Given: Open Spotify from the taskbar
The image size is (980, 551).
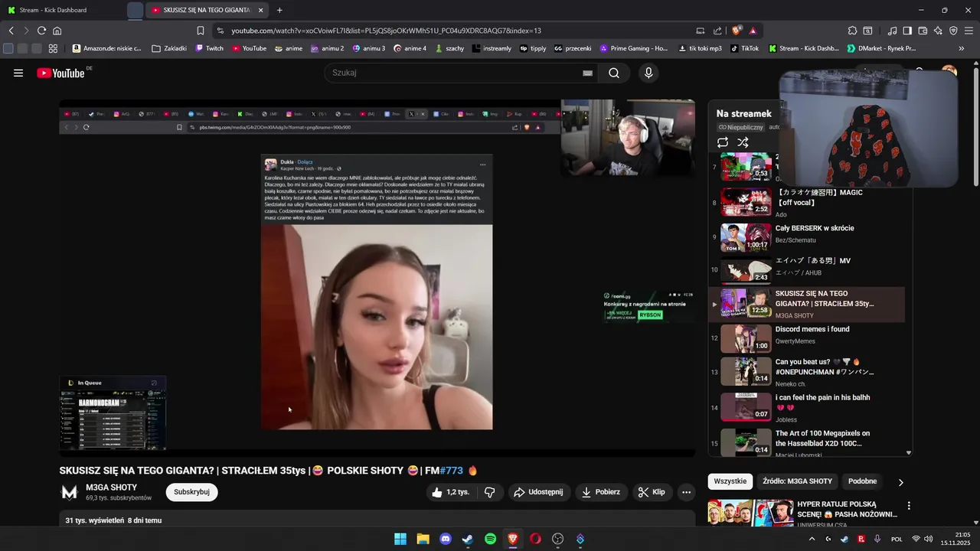Looking at the screenshot, I should pyautogui.click(x=490, y=539).
